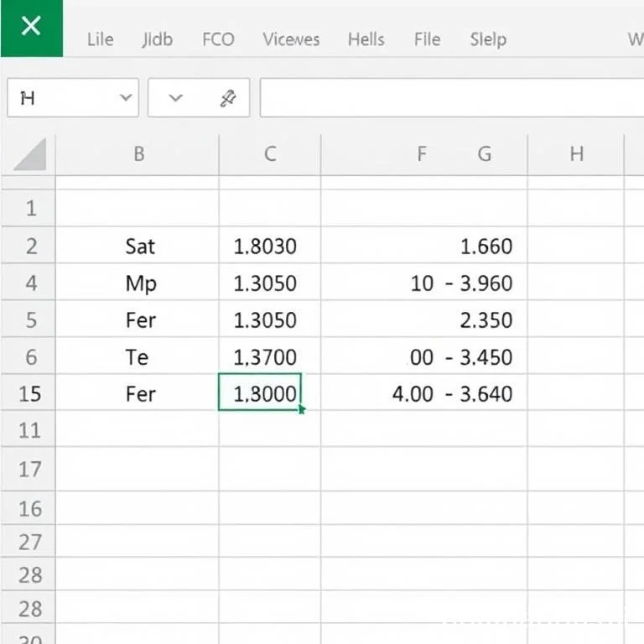
Task: Select the row 15 header
Action: click(x=29, y=393)
